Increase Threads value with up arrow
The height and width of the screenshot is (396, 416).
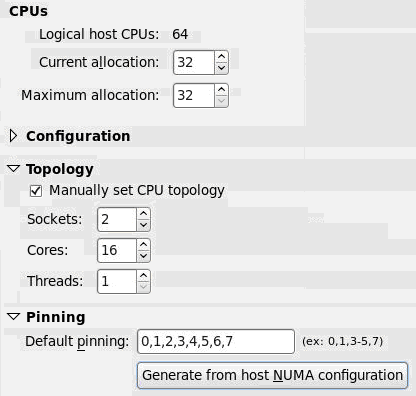pos(144,276)
